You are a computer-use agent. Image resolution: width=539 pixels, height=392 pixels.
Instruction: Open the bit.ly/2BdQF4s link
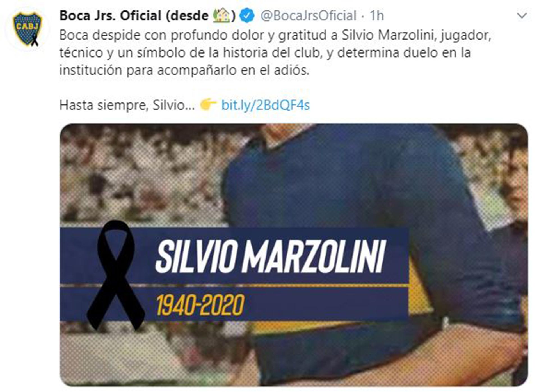(x=265, y=105)
